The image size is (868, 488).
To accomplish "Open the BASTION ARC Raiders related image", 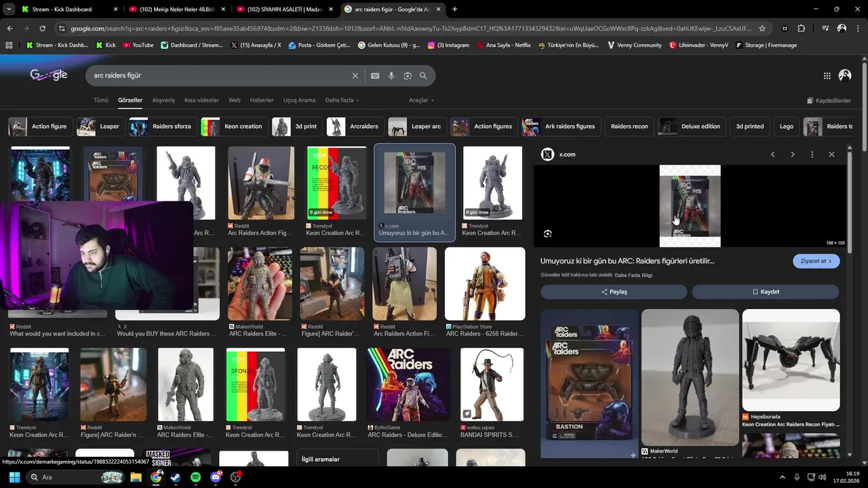I will pyautogui.click(x=589, y=384).
